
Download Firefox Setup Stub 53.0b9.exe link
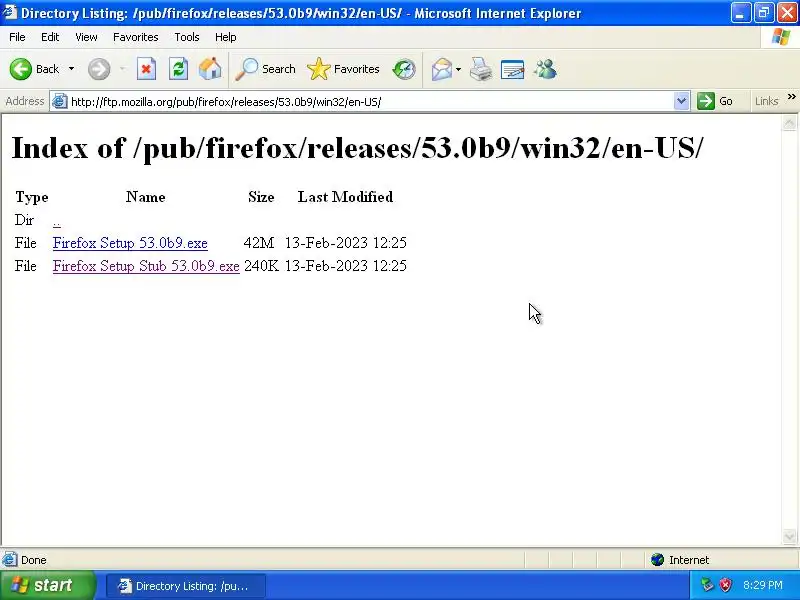146,266
